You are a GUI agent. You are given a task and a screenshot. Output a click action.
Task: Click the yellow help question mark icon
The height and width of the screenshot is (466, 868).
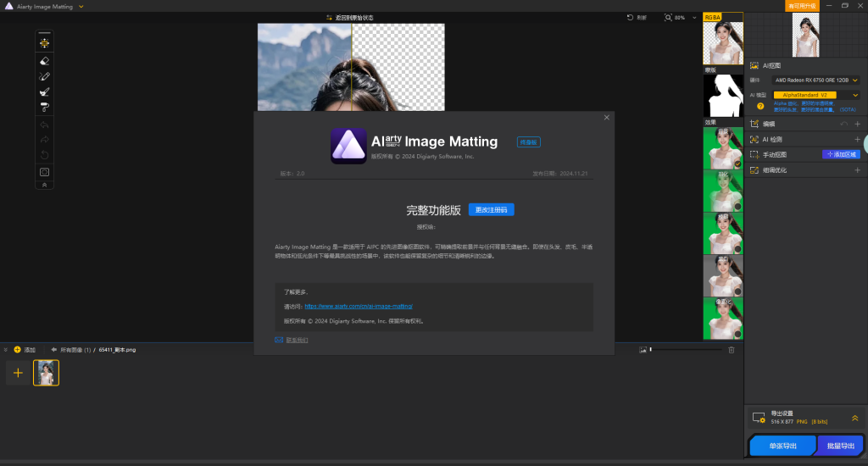point(760,106)
